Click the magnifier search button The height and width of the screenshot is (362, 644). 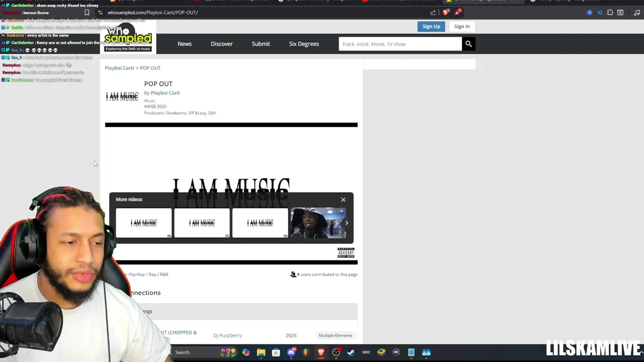[468, 44]
